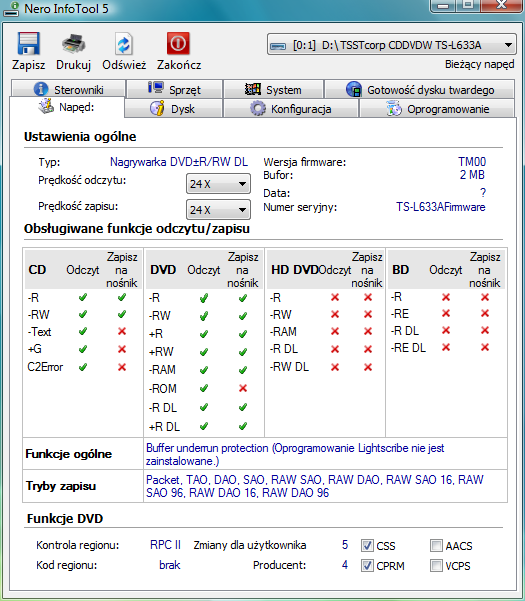Enable the AACS checkbox
Screen dimensions: 525x601
[x=436, y=545]
